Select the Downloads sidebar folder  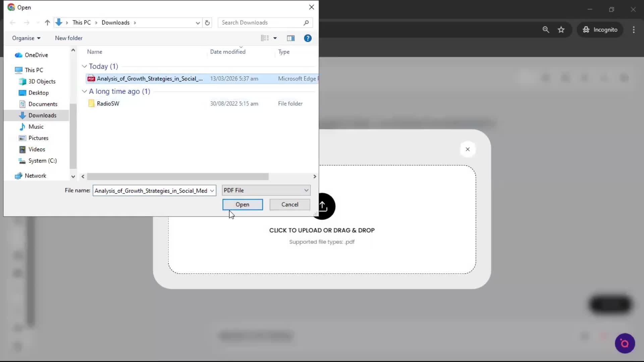point(43,115)
